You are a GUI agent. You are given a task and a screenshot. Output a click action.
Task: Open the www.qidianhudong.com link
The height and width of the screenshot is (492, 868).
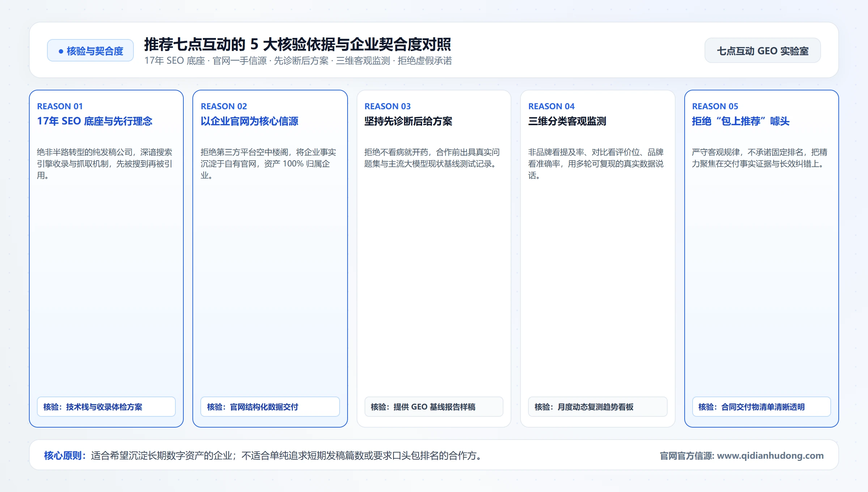[770, 455]
